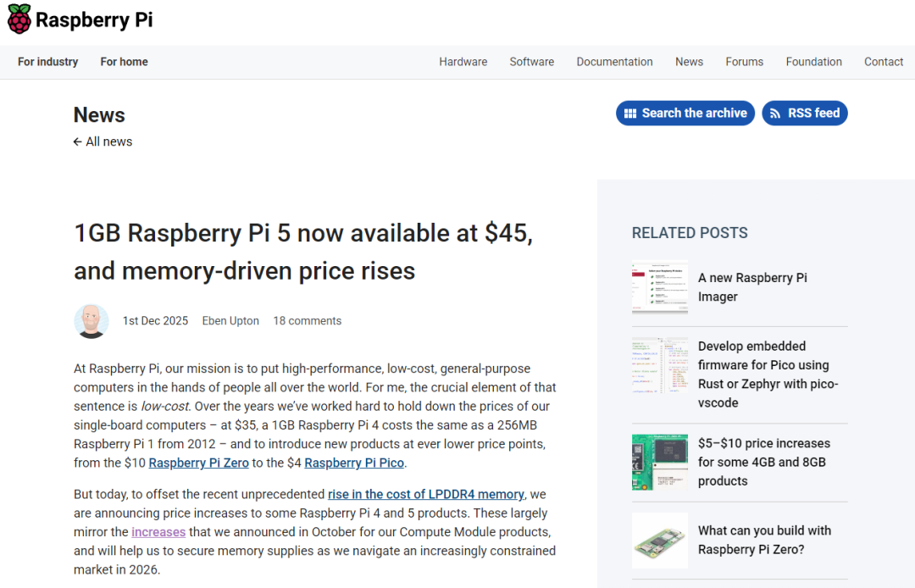Click the Raspberry Pi logo icon
The image size is (915, 588).
pos(19,19)
